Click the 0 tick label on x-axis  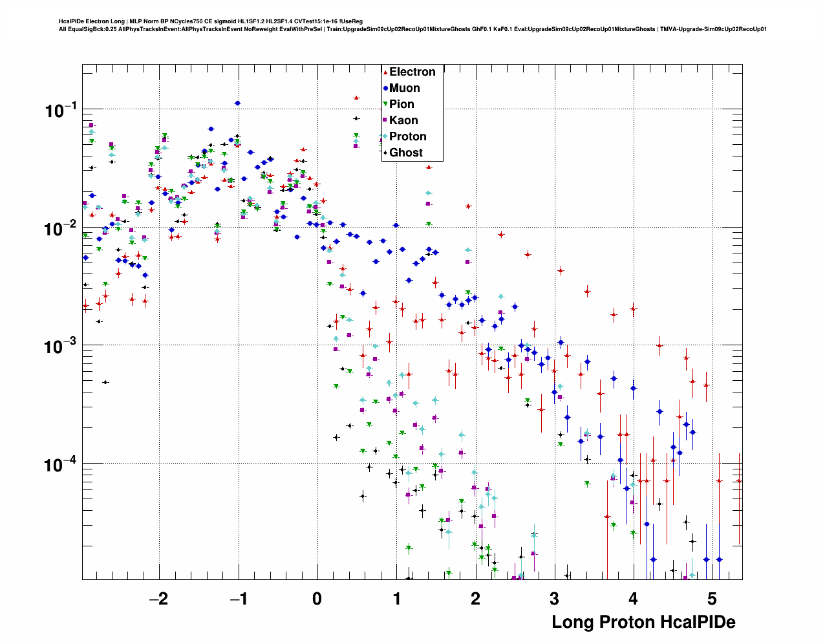317,599
